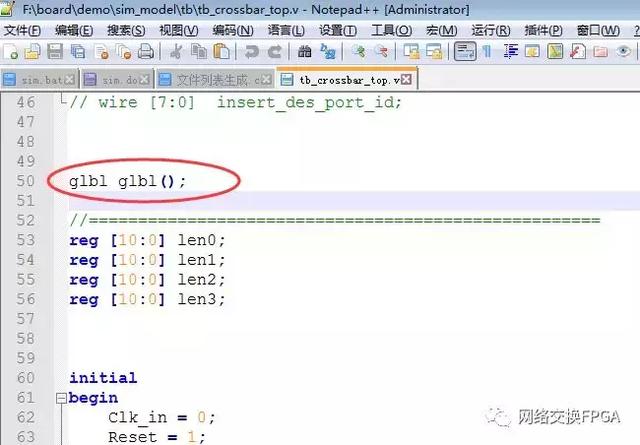Switch to the sim.bat tab
Image resolution: width=640 pixels, height=445 pixels.
coord(40,80)
